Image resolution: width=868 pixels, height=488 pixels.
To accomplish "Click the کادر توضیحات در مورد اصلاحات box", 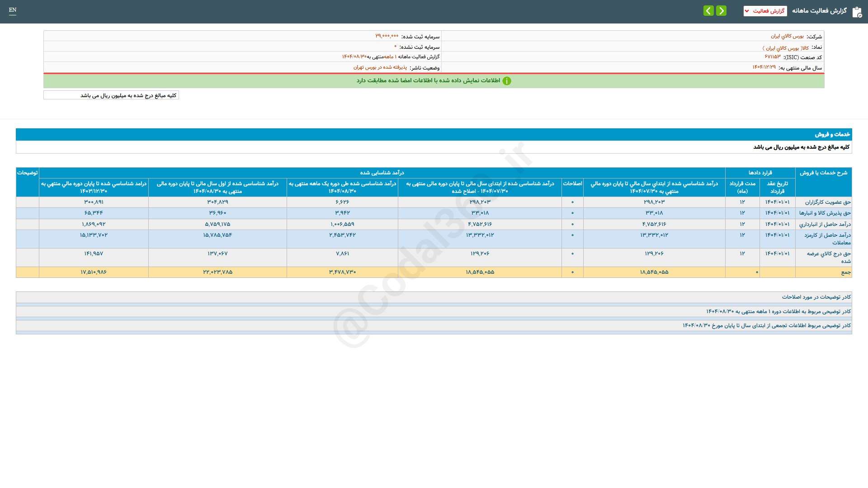I will (816, 297).
